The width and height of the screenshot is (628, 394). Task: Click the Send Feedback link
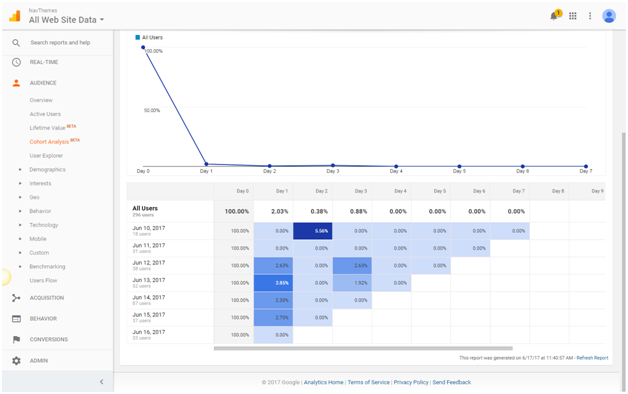pos(451,382)
